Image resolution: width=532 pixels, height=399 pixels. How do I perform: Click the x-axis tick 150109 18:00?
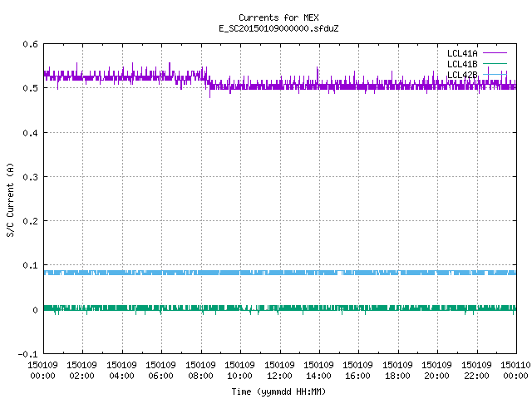(x=397, y=370)
